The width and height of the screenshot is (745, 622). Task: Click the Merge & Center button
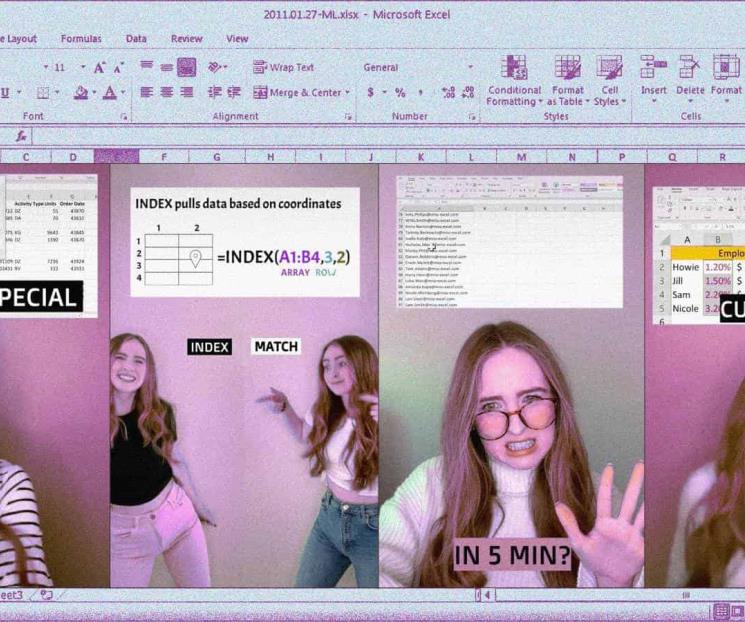click(297, 92)
